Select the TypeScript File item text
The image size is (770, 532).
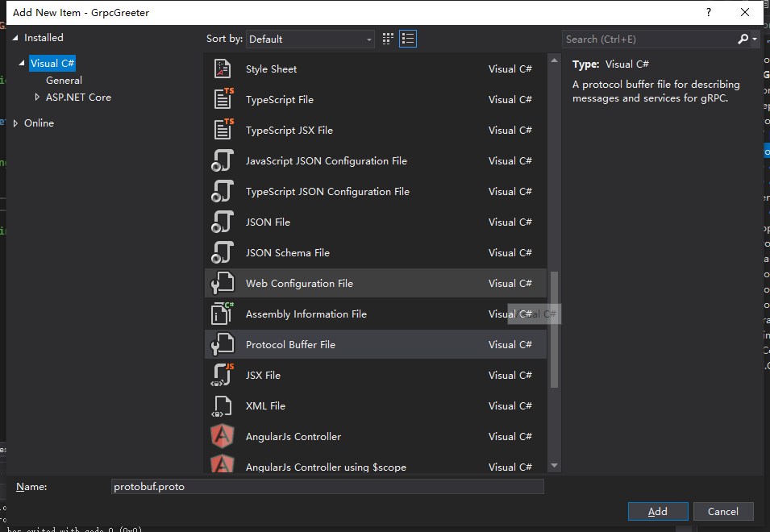coord(280,100)
